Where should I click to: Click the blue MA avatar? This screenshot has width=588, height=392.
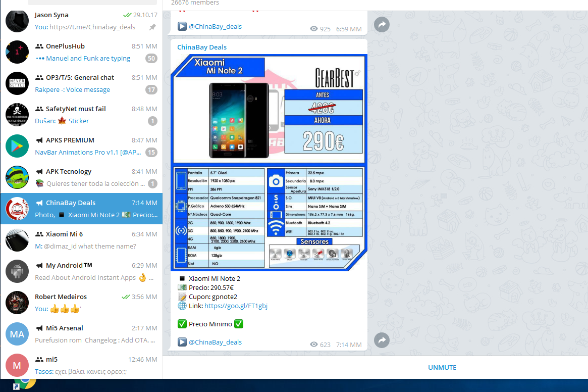click(x=17, y=334)
